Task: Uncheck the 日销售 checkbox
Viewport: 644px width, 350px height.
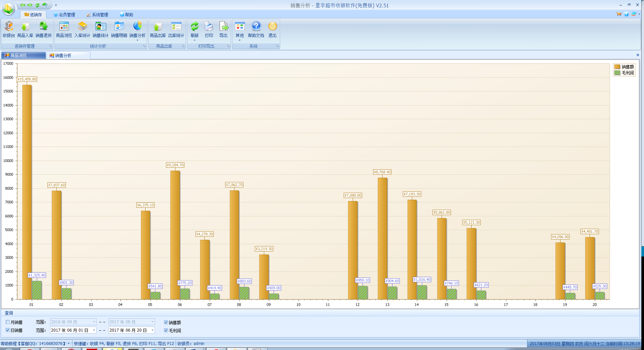Action: pos(8,330)
